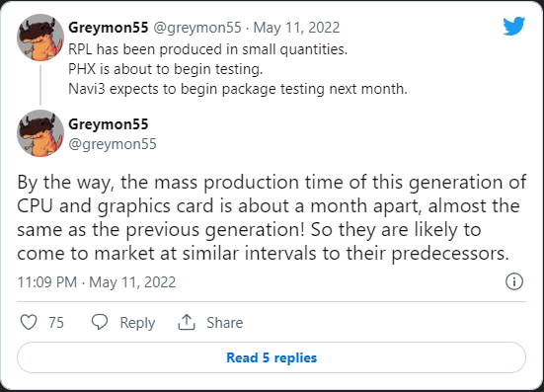Click the Navi3 package testing line
Screen dimensions: 544x392
238,89
